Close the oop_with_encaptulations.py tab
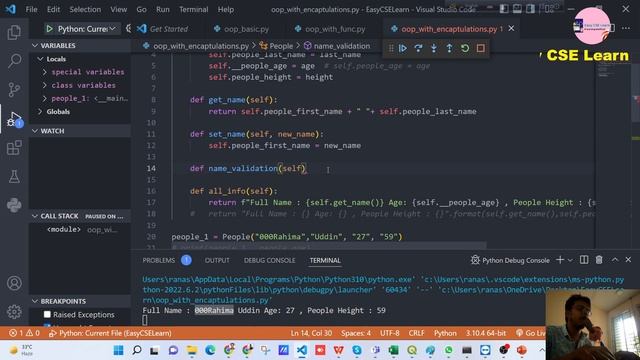Screen dimensions: 640x360 pyautogui.click(x=511, y=29)
